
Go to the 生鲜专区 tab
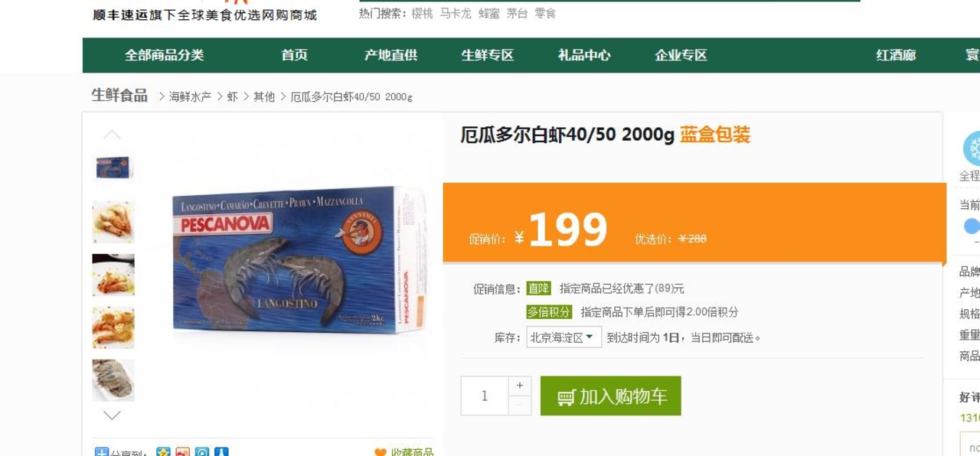click(x=488, y=55)
